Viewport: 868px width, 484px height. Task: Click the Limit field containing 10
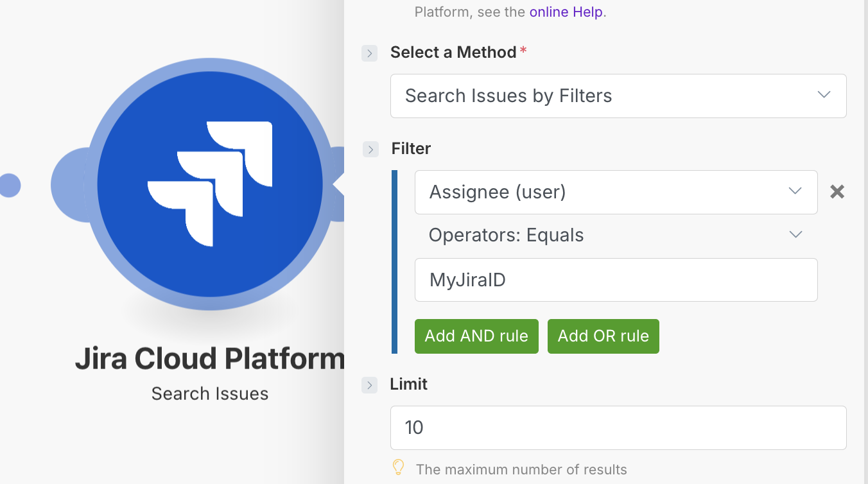618,428
